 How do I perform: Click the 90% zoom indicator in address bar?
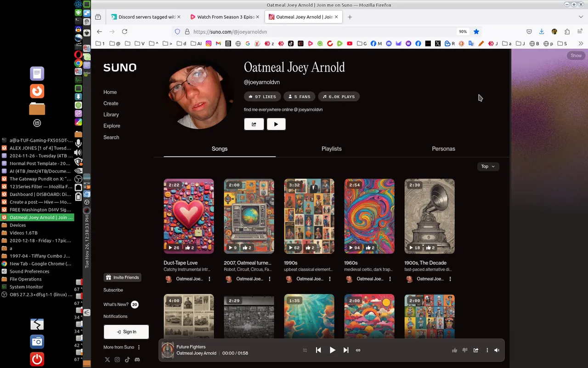pos(463,32)
